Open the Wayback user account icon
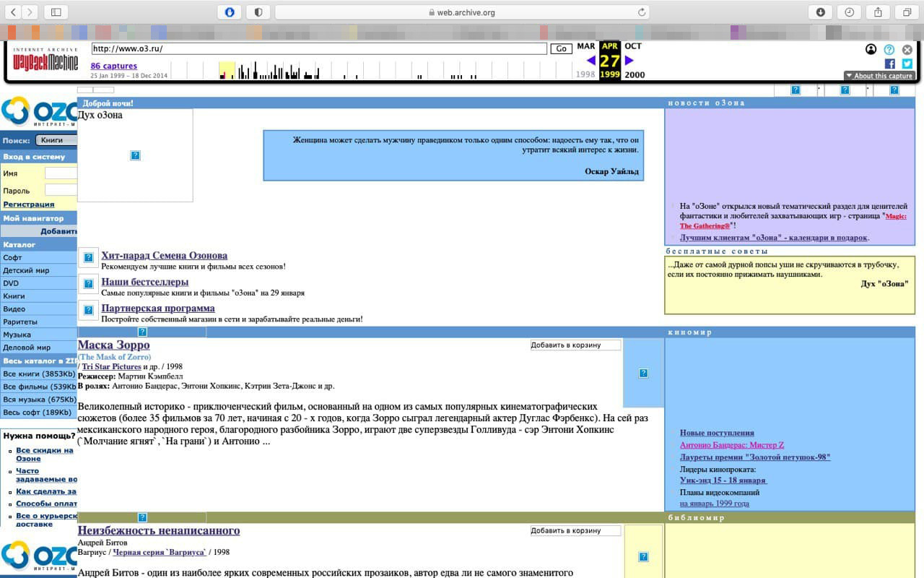Viewport: 924px width, 578px height. click(871, 49)
